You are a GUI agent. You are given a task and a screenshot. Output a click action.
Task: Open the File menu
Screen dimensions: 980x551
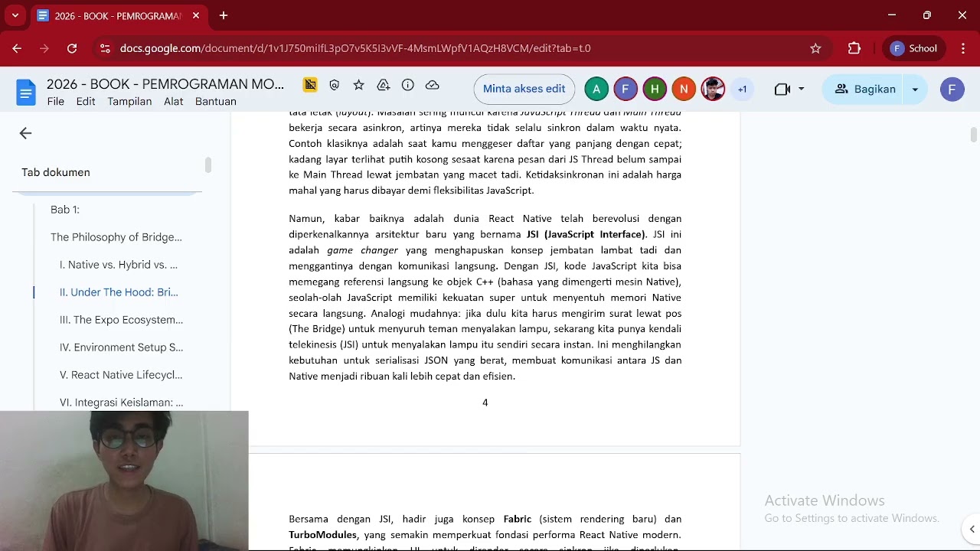(56, 102)
